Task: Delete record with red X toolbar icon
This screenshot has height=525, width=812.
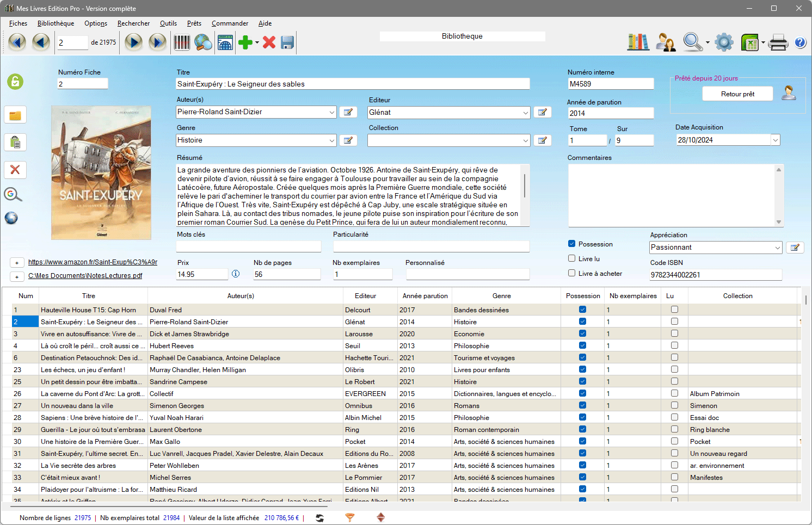Action: point(269,42)
